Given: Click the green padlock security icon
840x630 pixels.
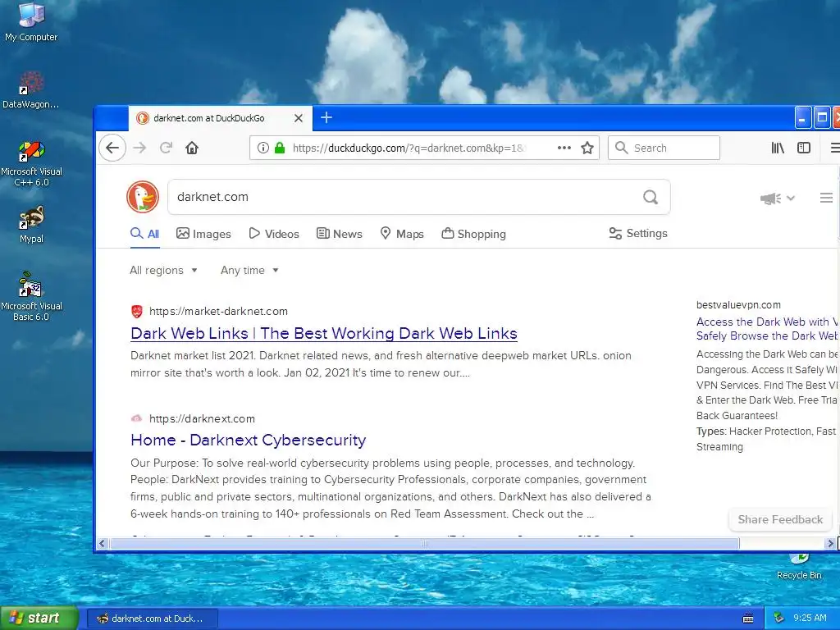Looking at the screenshot, I should coord(280,148).
